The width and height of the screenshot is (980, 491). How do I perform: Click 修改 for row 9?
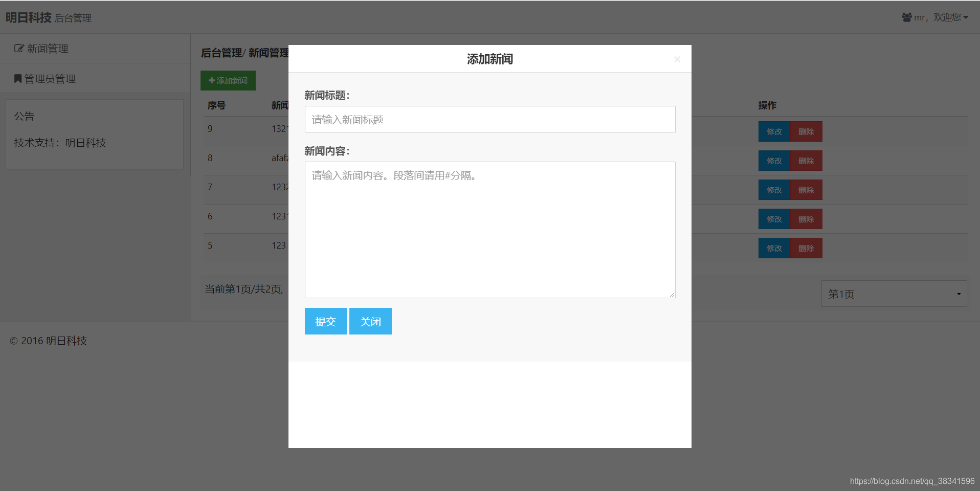pyautogui.click(x=774, y=131)
